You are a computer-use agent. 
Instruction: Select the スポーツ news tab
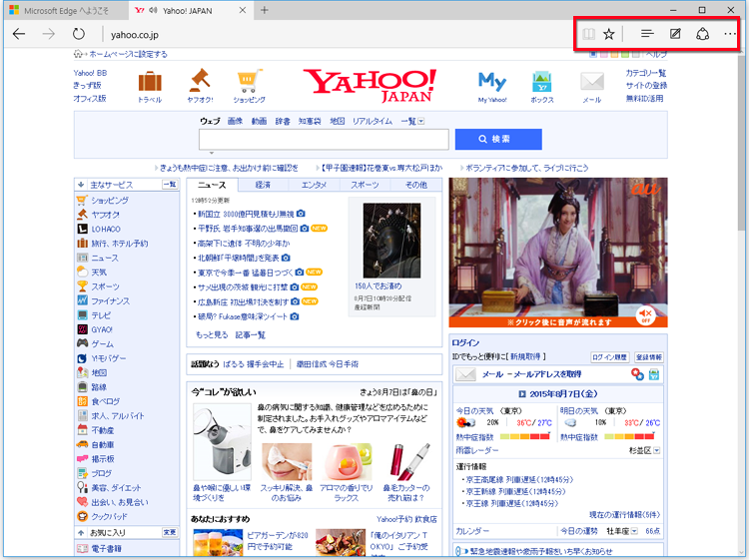pyautogui.click(x=366, y=185)
